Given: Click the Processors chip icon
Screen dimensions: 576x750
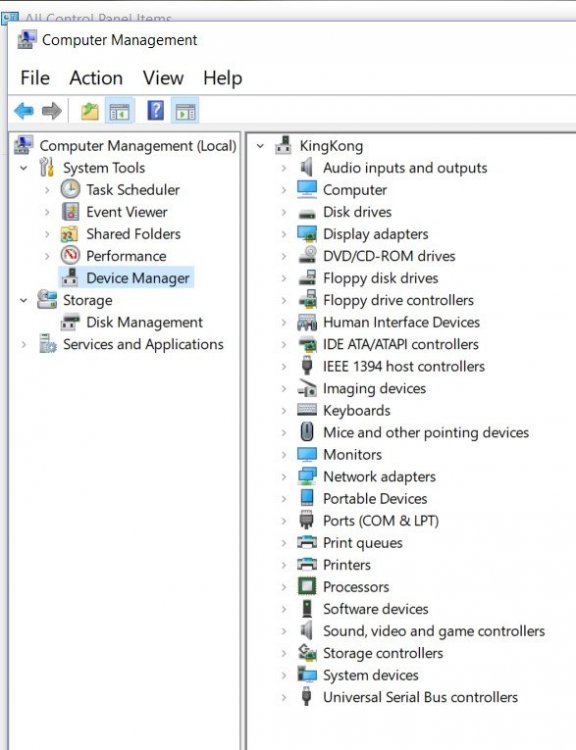Looking at the screenshot, I should pos(307,586).
